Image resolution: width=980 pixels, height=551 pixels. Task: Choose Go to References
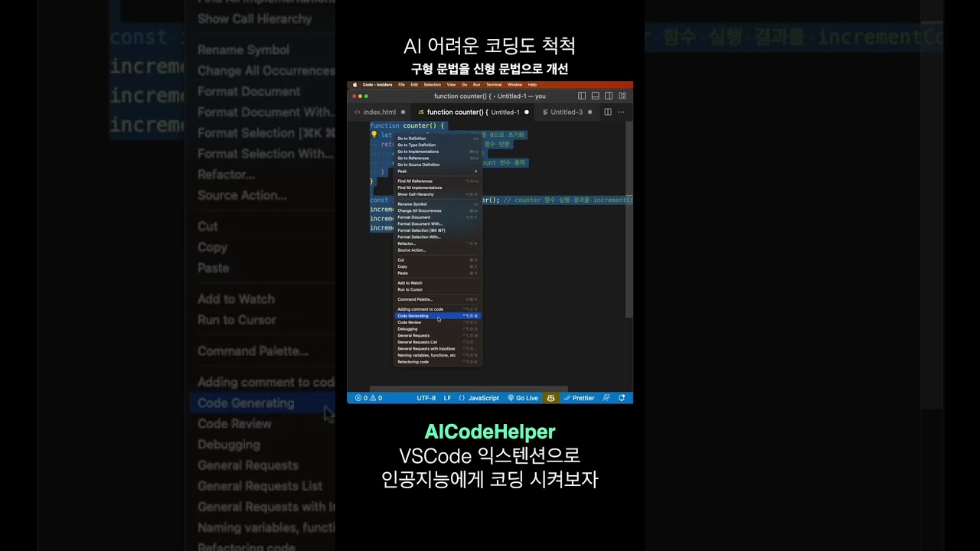[437, 158]
